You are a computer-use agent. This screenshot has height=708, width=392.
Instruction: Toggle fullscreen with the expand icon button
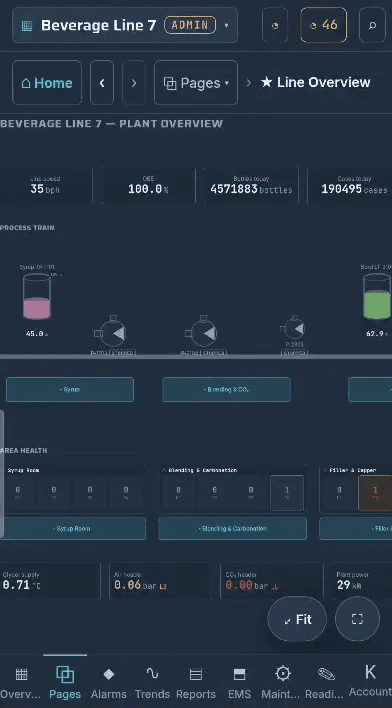pos(357,619)
